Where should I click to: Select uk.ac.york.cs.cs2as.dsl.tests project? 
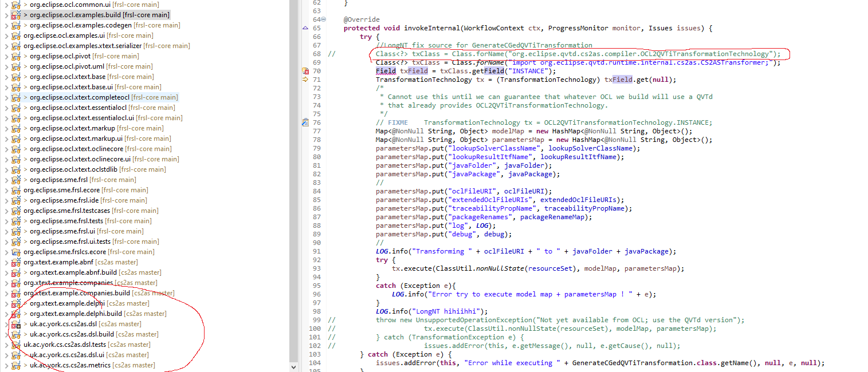(64, 345)
